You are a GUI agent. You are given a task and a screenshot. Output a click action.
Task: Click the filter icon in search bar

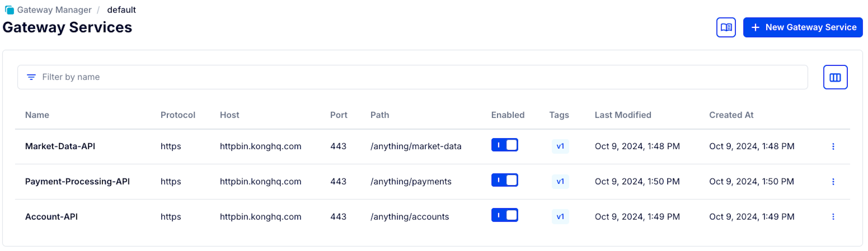coord(31,77)
